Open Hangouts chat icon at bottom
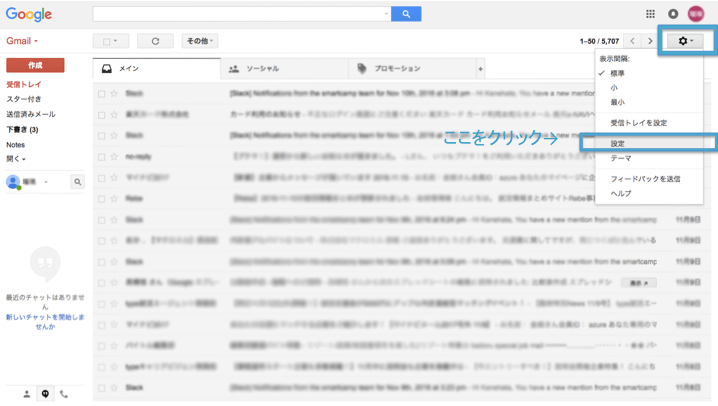 tap(45, 394)
